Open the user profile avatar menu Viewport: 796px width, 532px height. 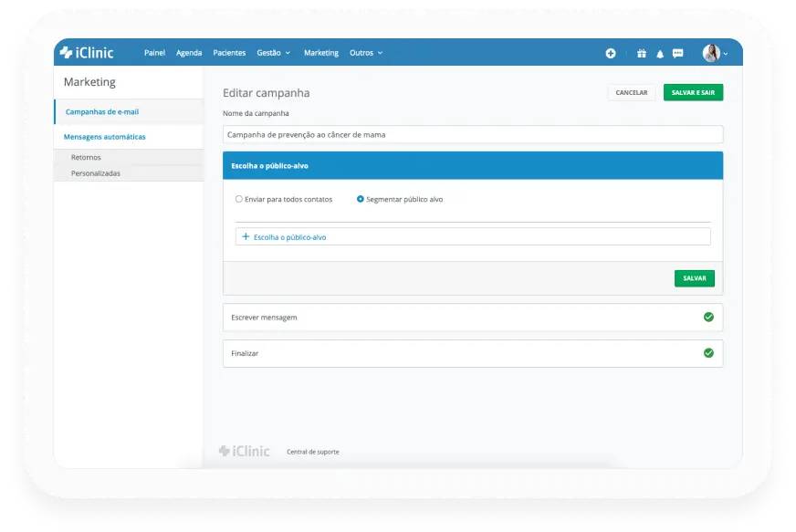(x=715, y=53)
